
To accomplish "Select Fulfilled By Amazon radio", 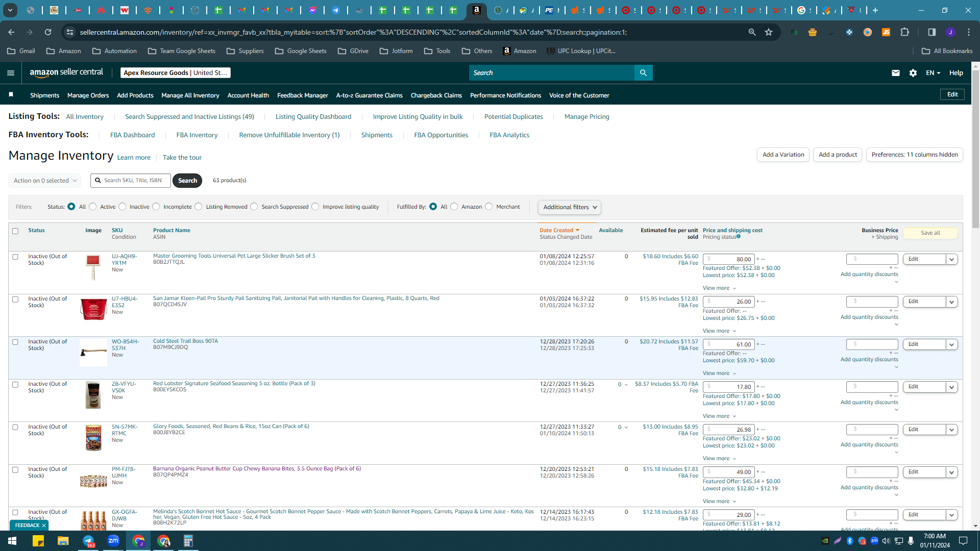I will pos(454,207).
